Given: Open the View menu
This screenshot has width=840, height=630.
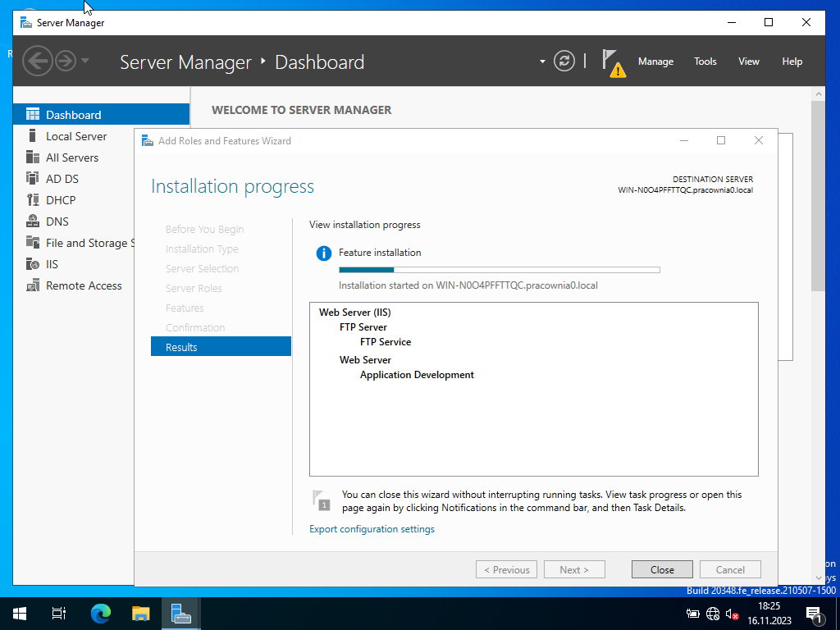Looking at the screenshot, I should click(748, 62).
